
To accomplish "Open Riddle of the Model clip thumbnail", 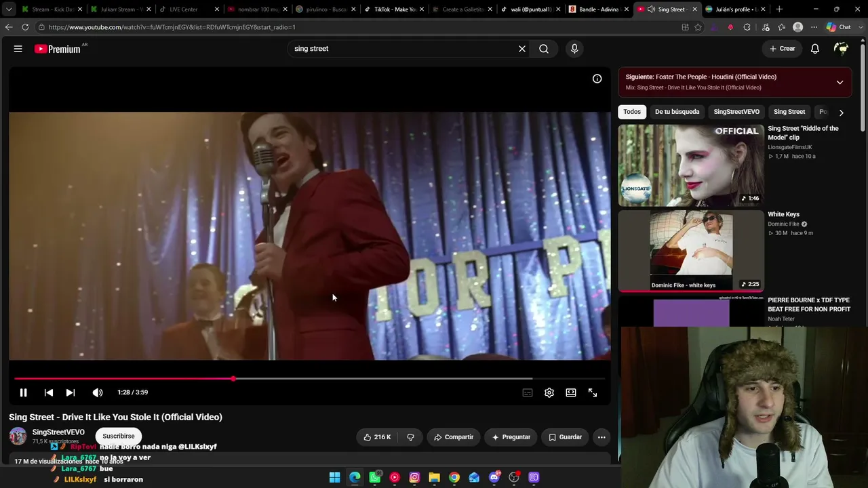I will 691,165.
